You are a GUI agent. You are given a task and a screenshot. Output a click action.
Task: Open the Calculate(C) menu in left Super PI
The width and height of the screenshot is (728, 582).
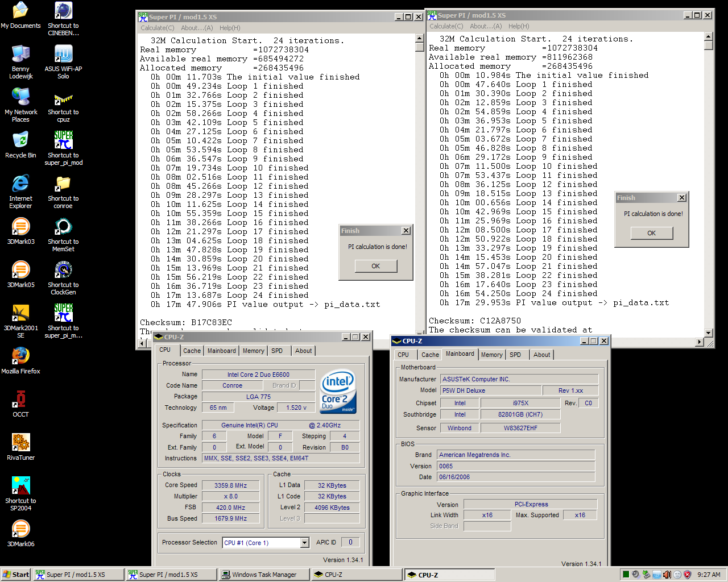click(158, 28)
